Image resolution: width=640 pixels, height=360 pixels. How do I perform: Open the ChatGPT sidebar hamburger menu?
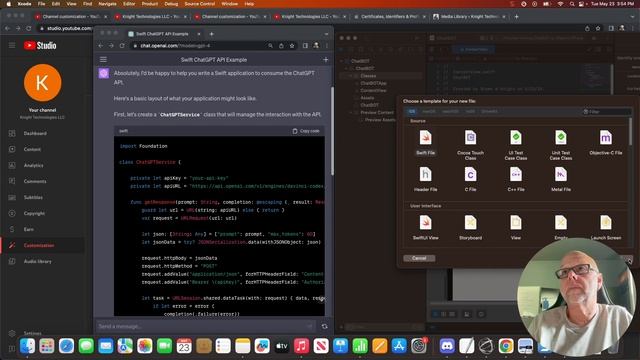tap(103, 60)
